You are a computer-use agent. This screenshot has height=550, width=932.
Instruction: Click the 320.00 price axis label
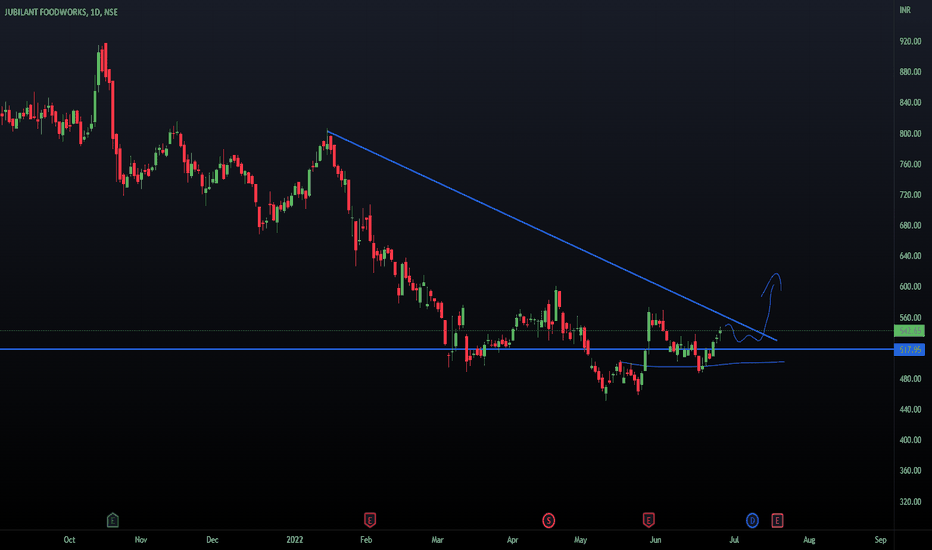[x=910, y=502]
